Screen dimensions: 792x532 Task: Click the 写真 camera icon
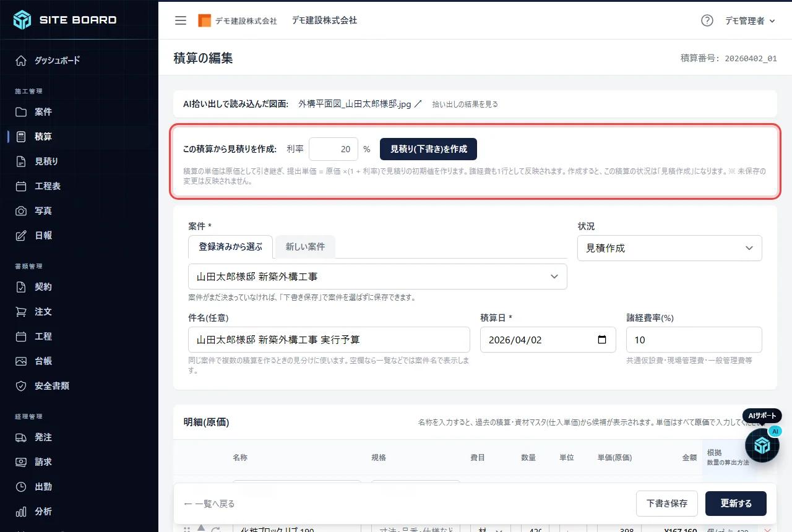pos(21,211)
